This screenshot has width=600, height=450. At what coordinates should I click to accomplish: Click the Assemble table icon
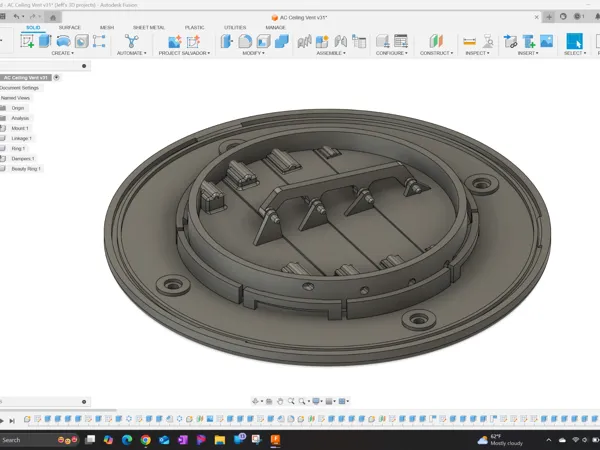[359, 41]
